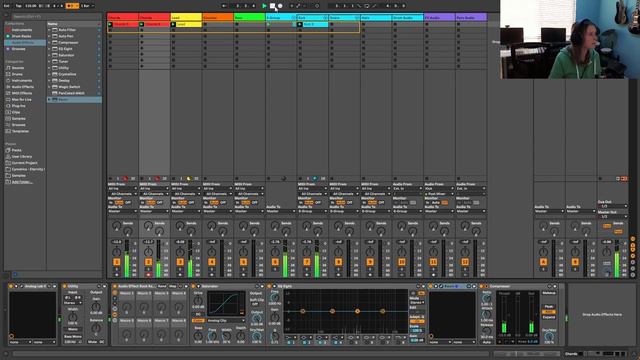Open User Library under Places

[22, 157]
